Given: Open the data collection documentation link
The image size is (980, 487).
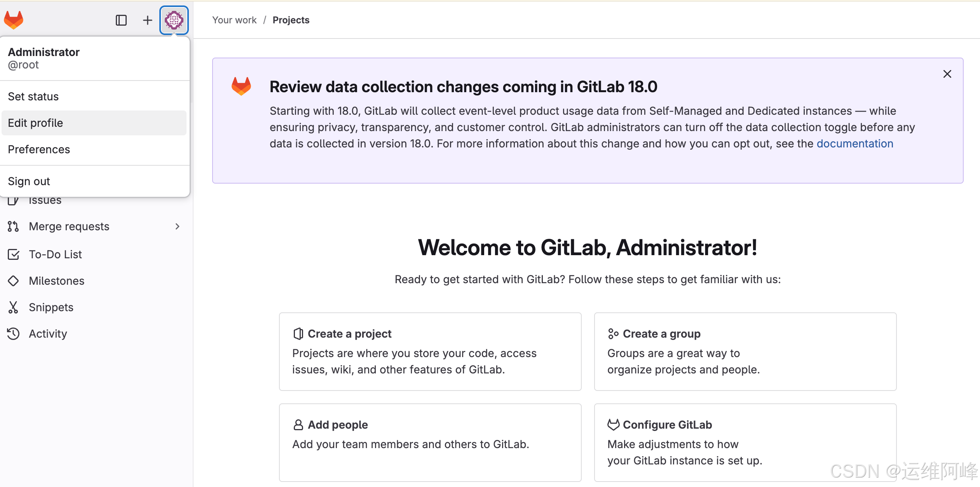Looking at the screenshot, I should click(x=855, y=144).
